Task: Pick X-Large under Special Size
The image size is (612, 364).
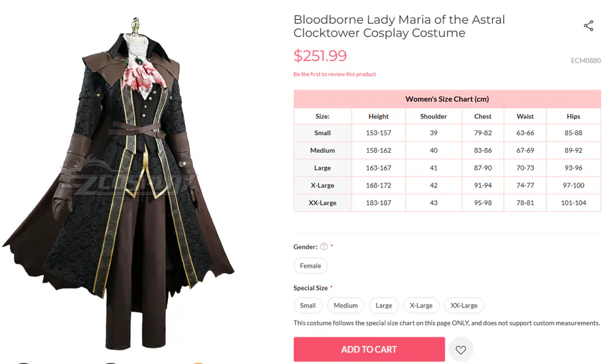Action: pyautogui.click(x=421, y=306)
